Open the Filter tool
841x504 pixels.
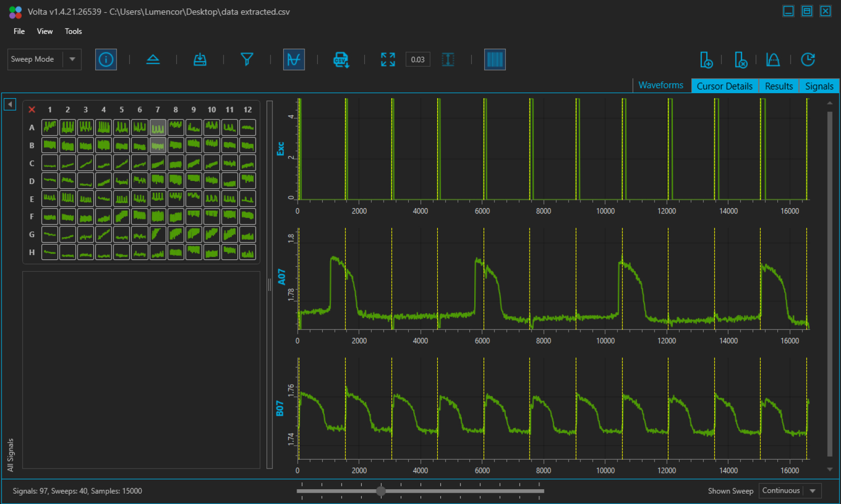[x=247, y=59]
